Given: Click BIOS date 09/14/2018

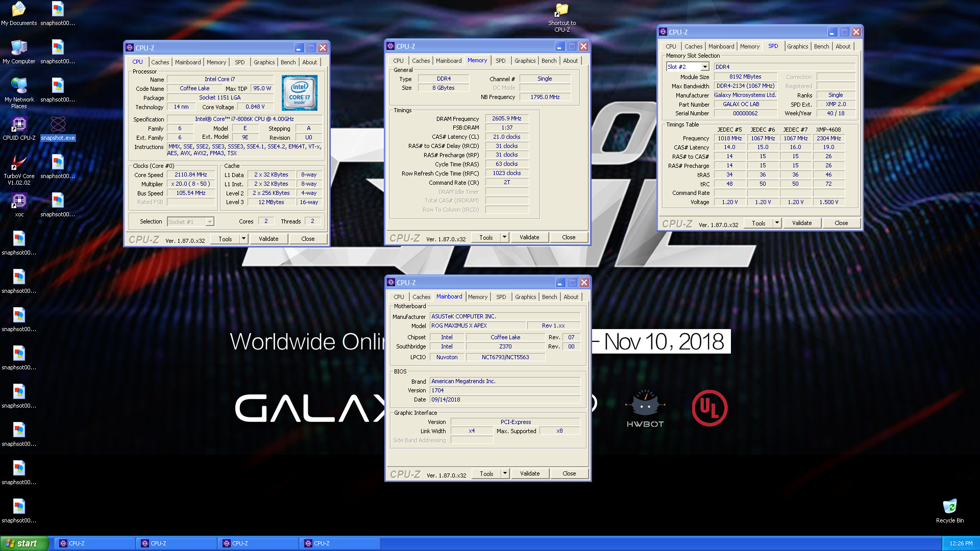Looking at the screenshot, I should point(505,399).
